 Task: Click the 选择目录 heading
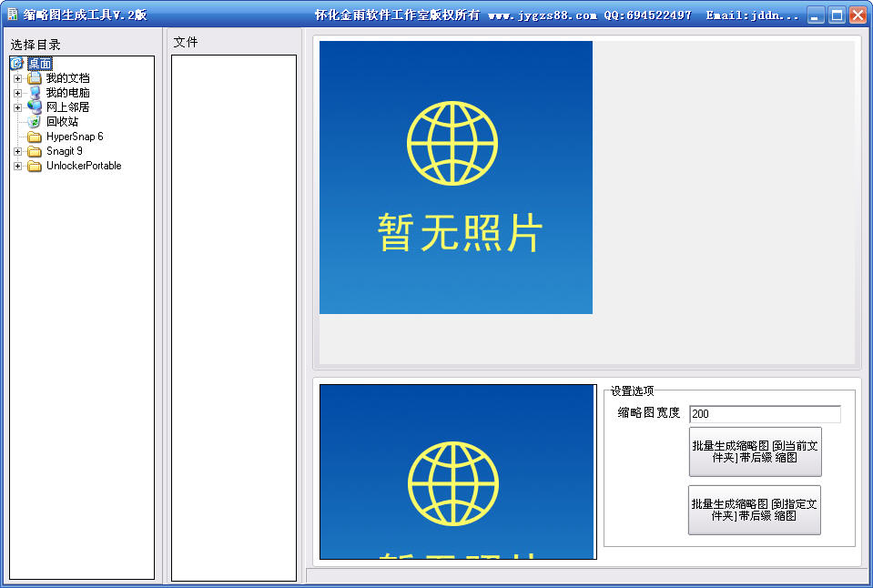[36, 45]
